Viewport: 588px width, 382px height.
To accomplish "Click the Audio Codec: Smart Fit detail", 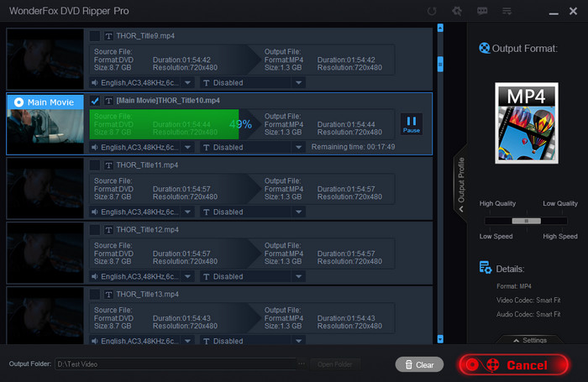I will pos(528,314).
